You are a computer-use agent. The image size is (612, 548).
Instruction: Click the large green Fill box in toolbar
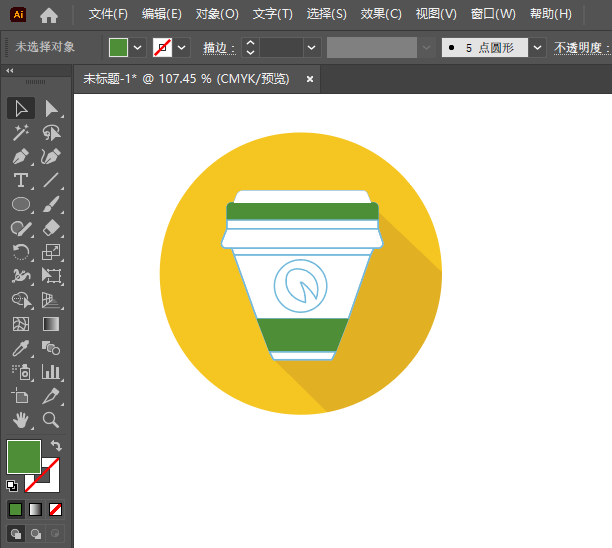coord(24,457)
